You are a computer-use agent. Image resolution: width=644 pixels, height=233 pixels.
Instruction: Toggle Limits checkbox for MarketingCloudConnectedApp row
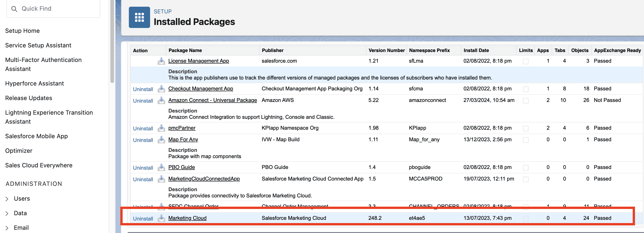pos(526,179)
